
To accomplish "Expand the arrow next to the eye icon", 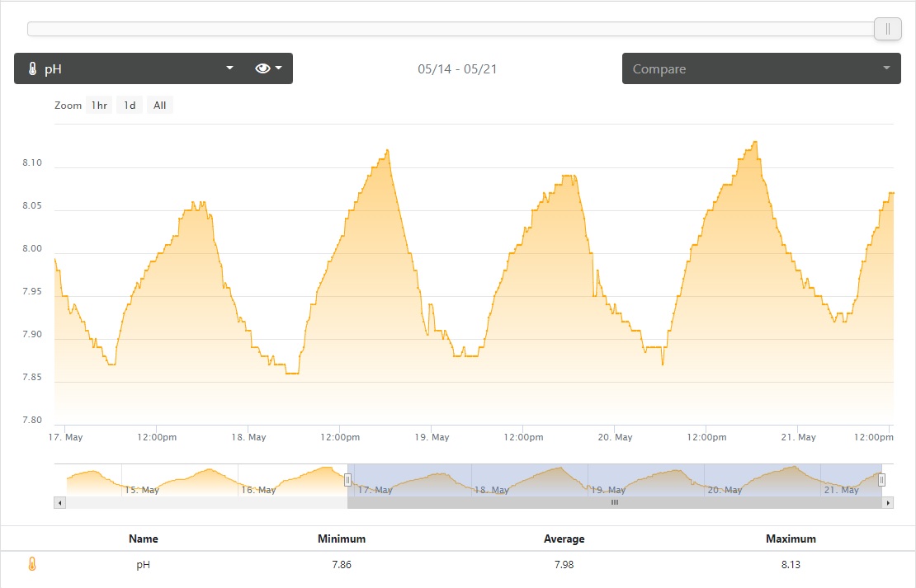I will [x=279, y=68].
